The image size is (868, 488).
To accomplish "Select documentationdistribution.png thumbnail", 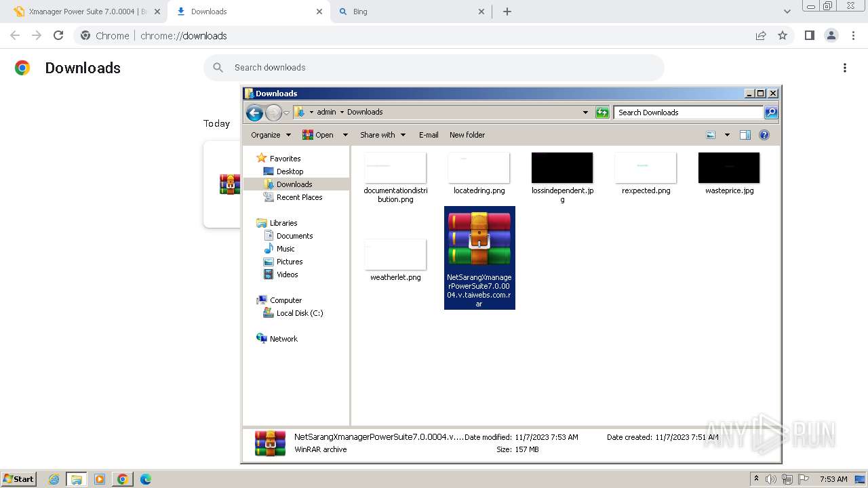I will pos(395,167).
